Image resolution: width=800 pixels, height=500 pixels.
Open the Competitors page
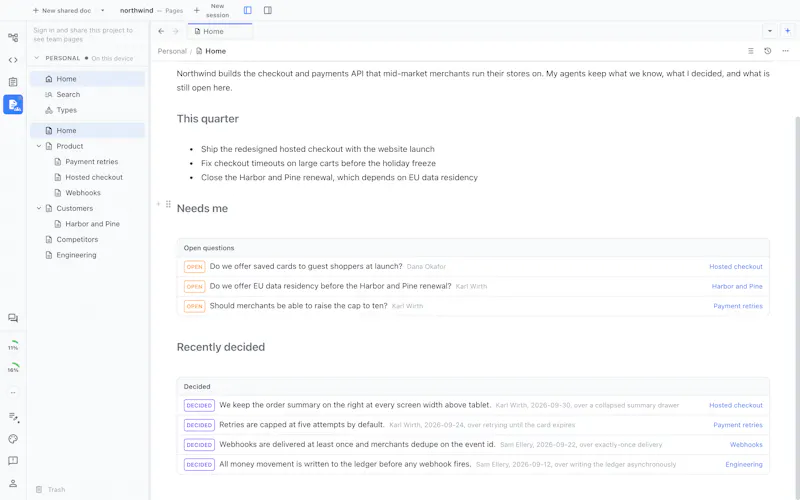(77, 239)
